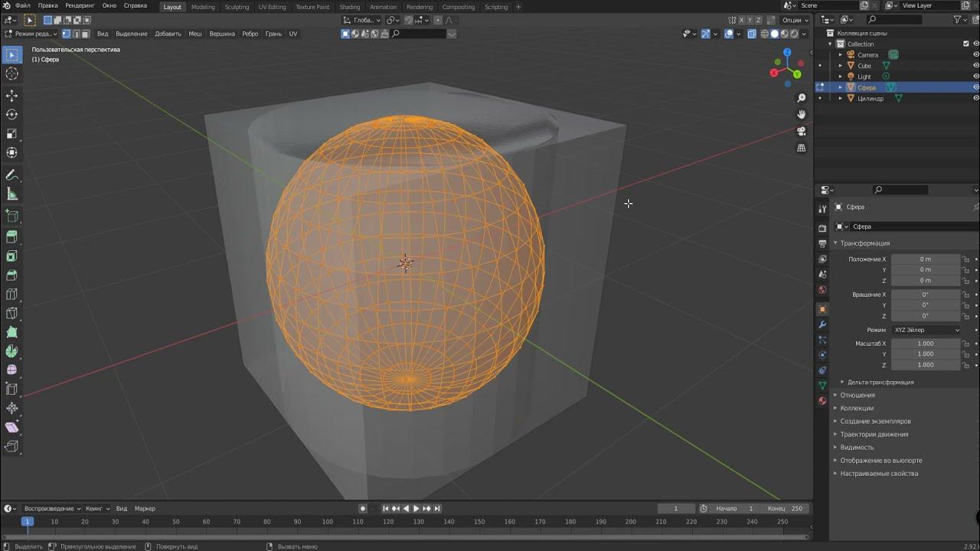Activate the Inset Faces tool
Screen dimensions: 980x551
[x=12, y=256]
